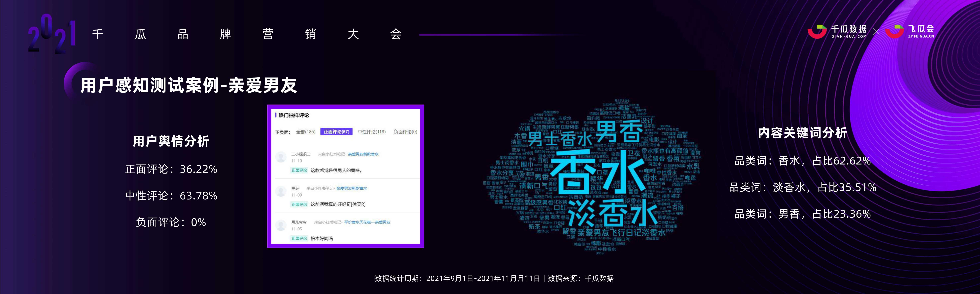
Task: Open the 亲爱男友新款香水 link in 二小姐很二's comment
Action: [x=363, y=154]
